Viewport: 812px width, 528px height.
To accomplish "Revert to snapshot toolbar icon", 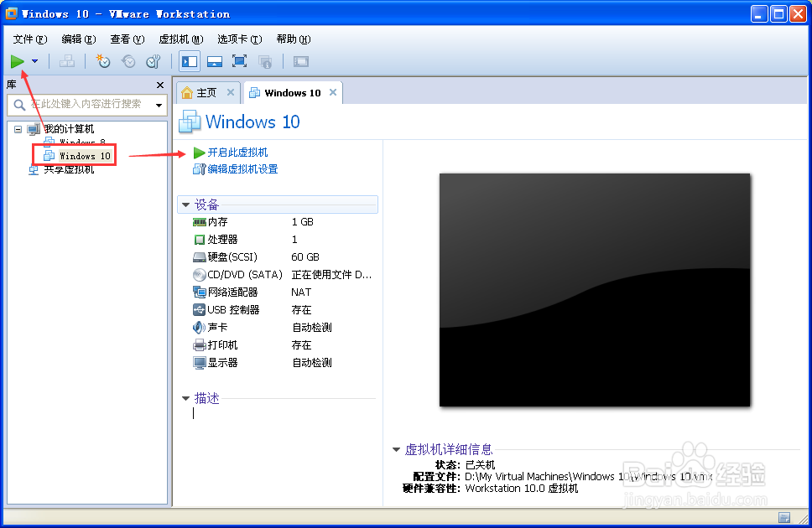I will click(128, 62).
